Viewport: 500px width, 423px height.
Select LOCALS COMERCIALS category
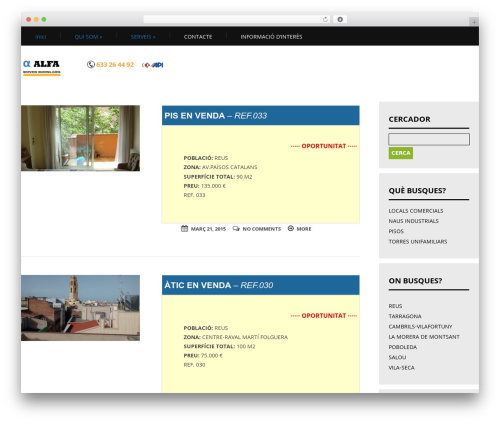click(416, 211)
